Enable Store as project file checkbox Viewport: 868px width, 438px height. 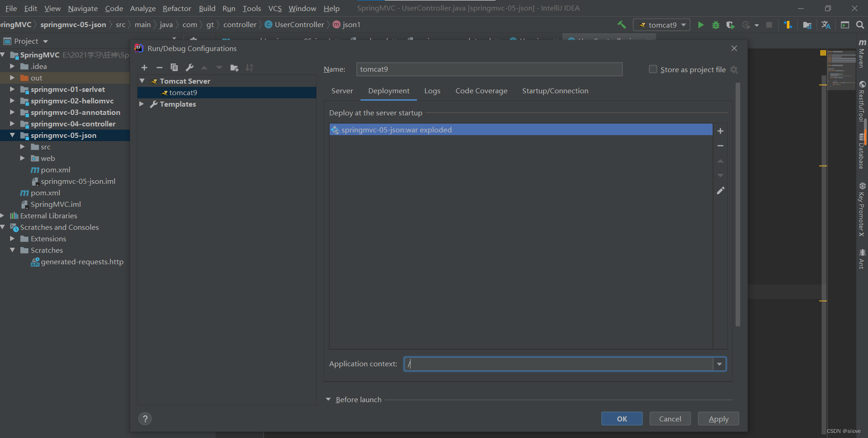coord(653,69)
